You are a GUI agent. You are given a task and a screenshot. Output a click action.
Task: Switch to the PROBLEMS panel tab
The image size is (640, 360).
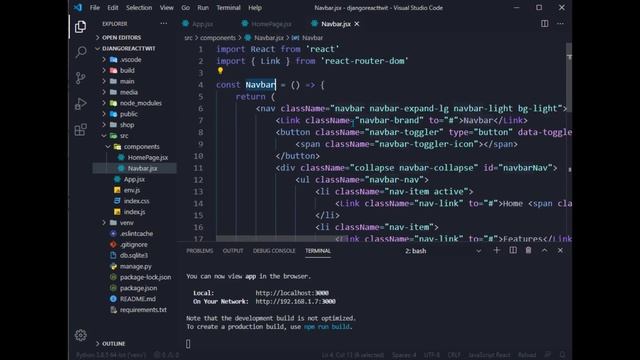pyautogui.click(x=200, y=251)
